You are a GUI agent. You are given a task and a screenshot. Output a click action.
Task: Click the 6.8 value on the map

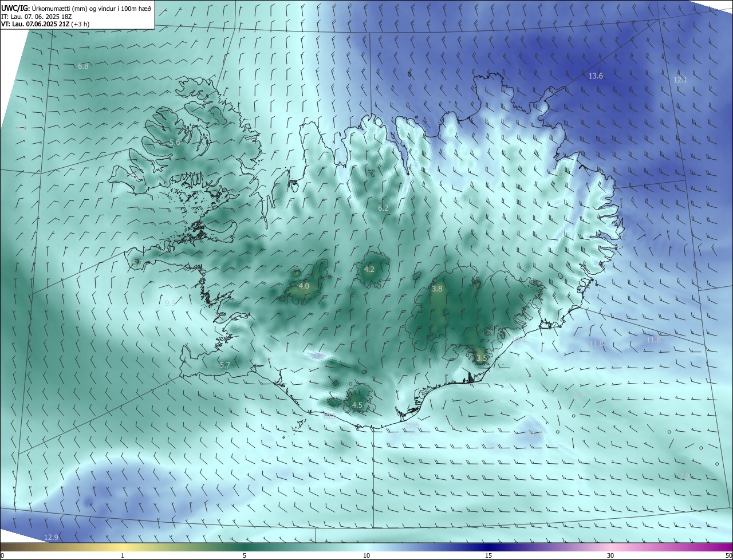pos(83,66)
